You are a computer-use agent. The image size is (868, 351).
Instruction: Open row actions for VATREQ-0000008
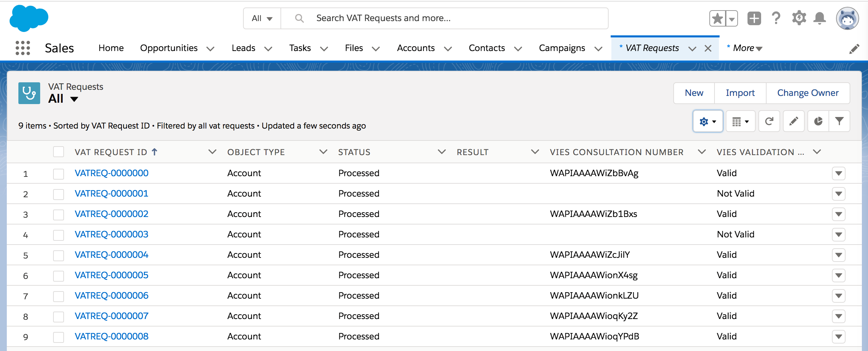838,337
